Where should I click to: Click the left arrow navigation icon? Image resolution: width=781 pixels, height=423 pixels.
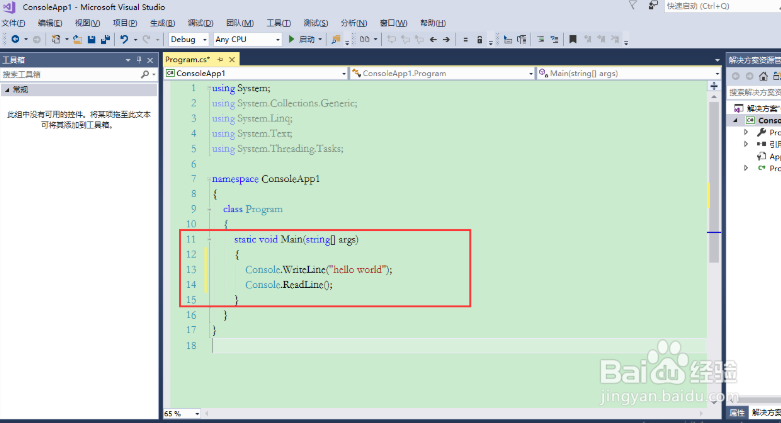click(x=433, y=39)
